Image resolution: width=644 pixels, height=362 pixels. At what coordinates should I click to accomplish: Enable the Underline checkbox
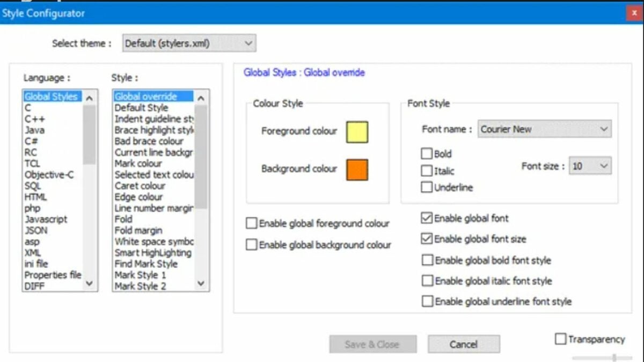[427, 187]
